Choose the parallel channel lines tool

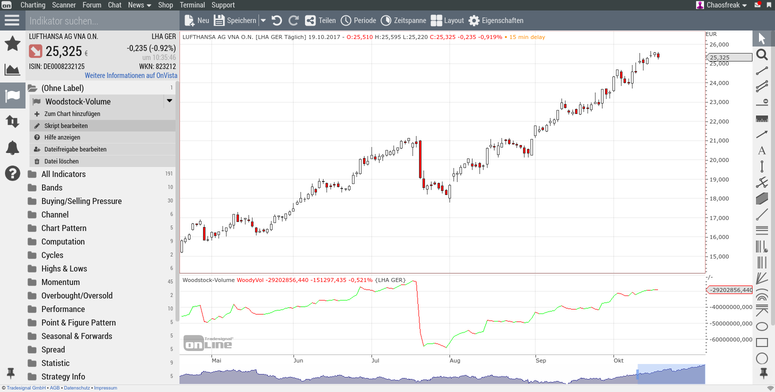click(x=762, y=87)
